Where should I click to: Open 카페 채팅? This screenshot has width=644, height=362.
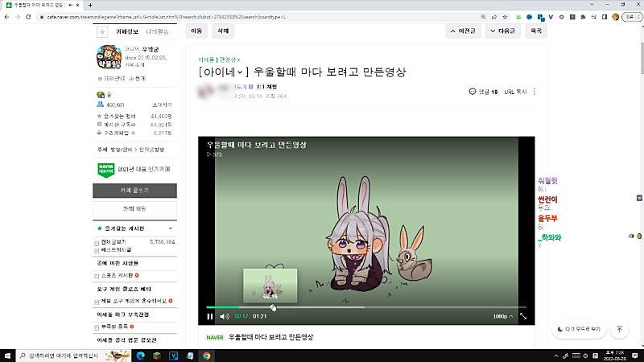pyautogui.click(x=134, y=209)
